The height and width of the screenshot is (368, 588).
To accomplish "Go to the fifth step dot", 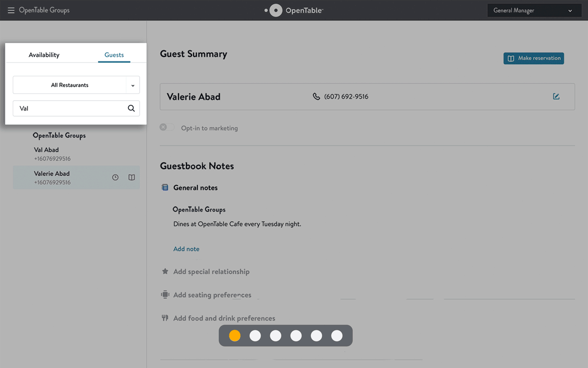I will [316, 336].
